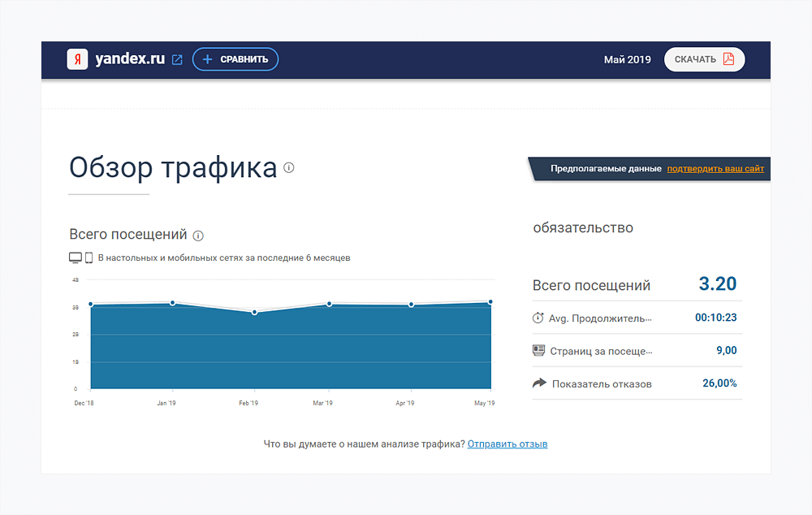Viewport: 812px width, 515px height.
Task: Click the Yandex logo icon
Action: 77,59
